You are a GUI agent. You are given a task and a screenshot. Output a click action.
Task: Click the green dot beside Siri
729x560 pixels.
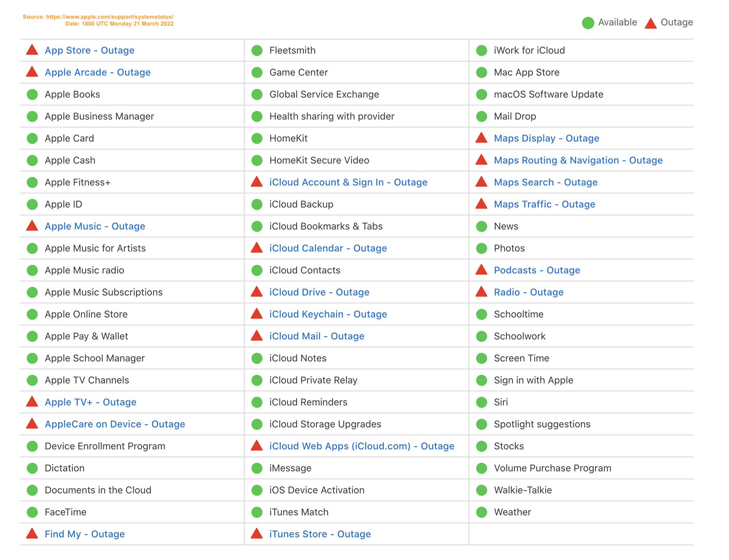(481, 402)
